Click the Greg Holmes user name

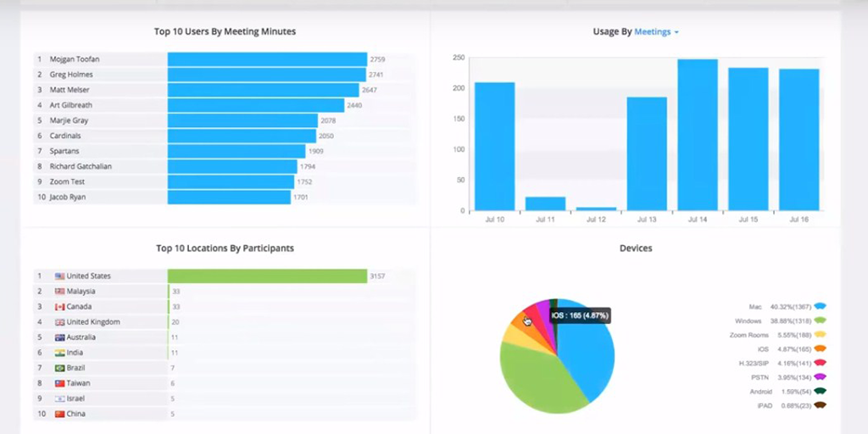point(71,75)
